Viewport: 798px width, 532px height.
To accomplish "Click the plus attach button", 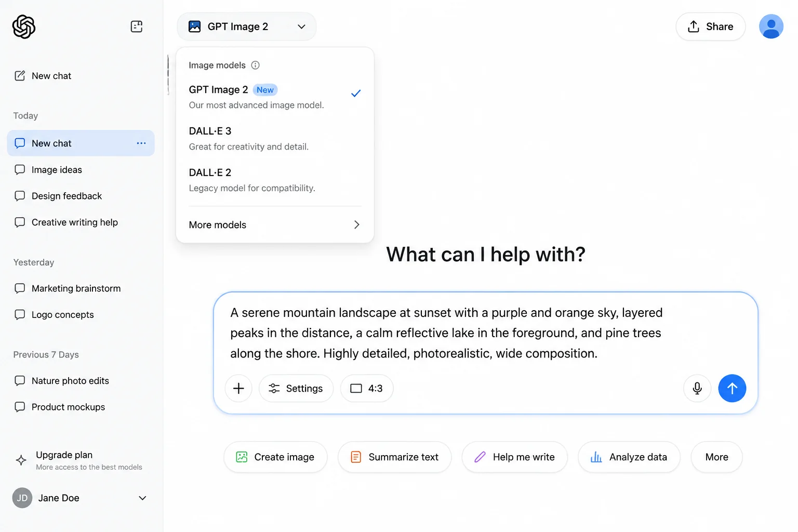I will pyautogui.click(x=238, y=388).
